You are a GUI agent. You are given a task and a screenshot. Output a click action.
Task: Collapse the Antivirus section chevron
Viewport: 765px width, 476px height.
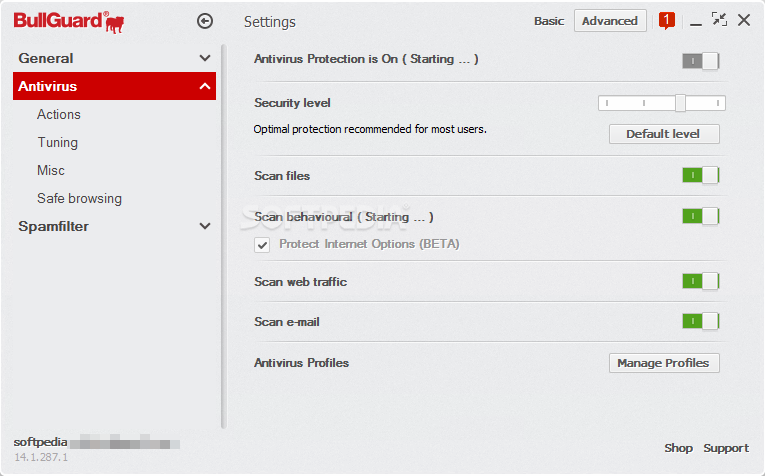(205, 86)
